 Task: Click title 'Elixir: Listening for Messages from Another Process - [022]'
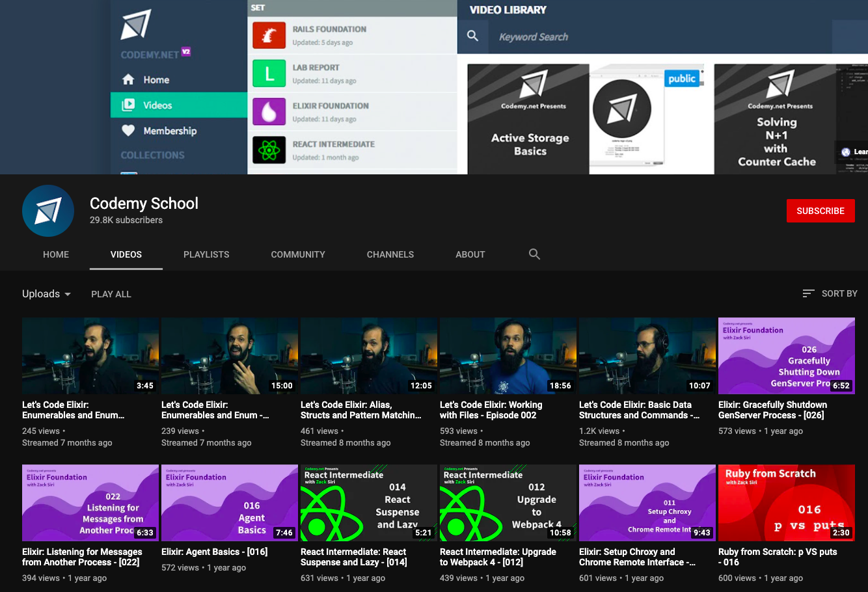[82, 557]
